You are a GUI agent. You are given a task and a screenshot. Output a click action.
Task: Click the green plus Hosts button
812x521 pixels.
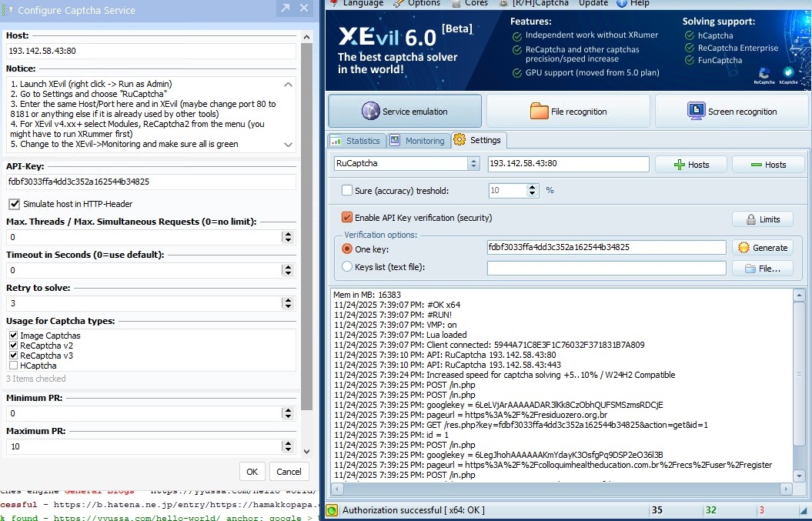click(690, 165)
